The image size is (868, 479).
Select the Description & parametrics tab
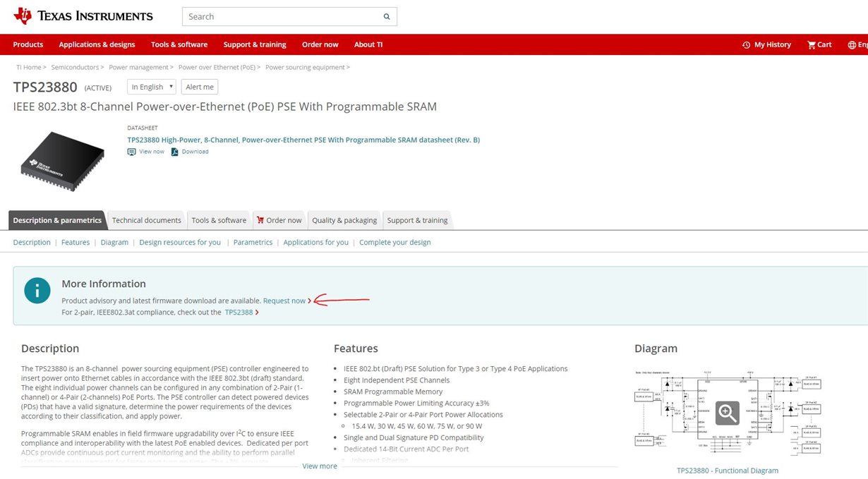click(x=57, y=220)
